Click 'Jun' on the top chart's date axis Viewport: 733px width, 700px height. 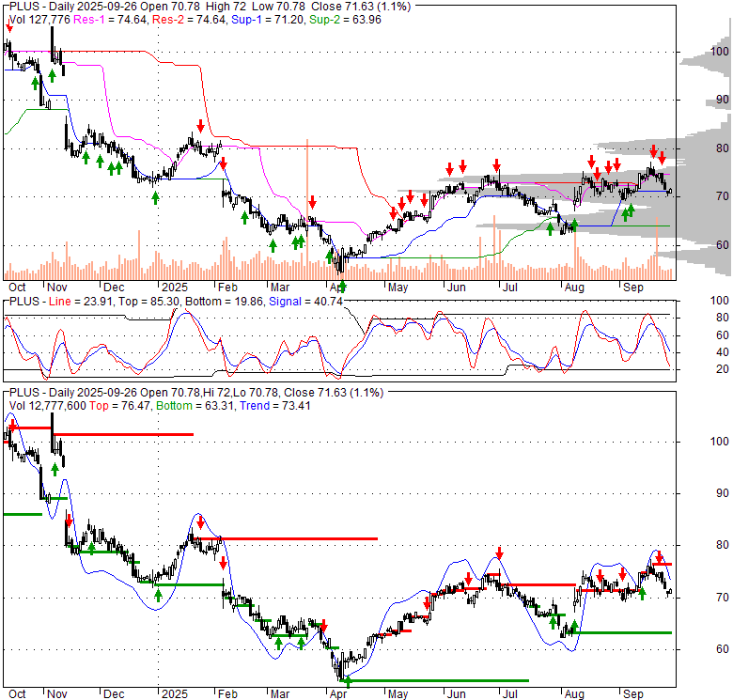tap(457, 287)
